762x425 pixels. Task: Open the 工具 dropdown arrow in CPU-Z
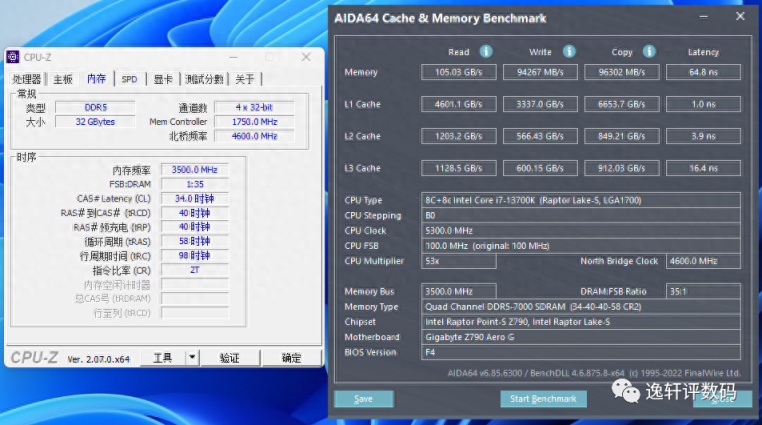pos(192,357)
